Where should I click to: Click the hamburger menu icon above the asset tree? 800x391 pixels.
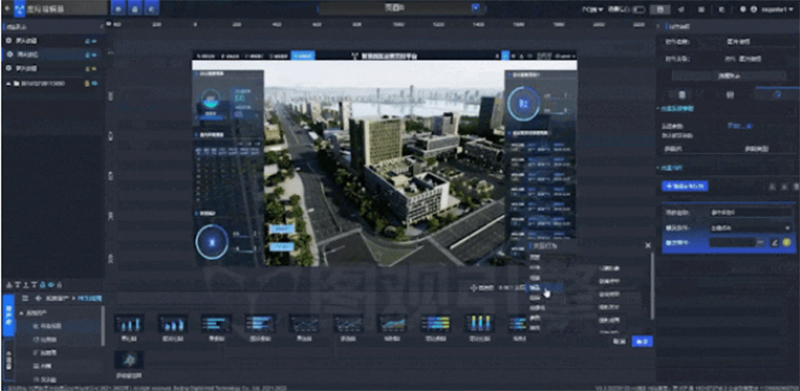24,298
